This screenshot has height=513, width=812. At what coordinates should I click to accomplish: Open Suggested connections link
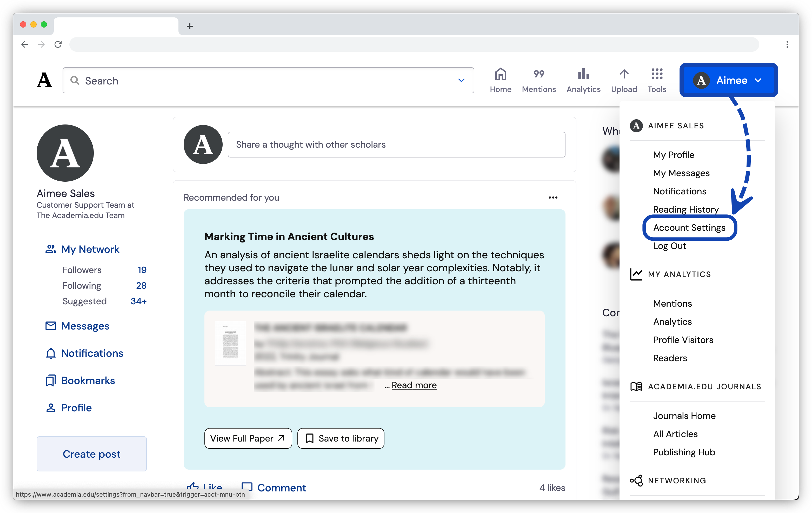[x=104, y=301]
